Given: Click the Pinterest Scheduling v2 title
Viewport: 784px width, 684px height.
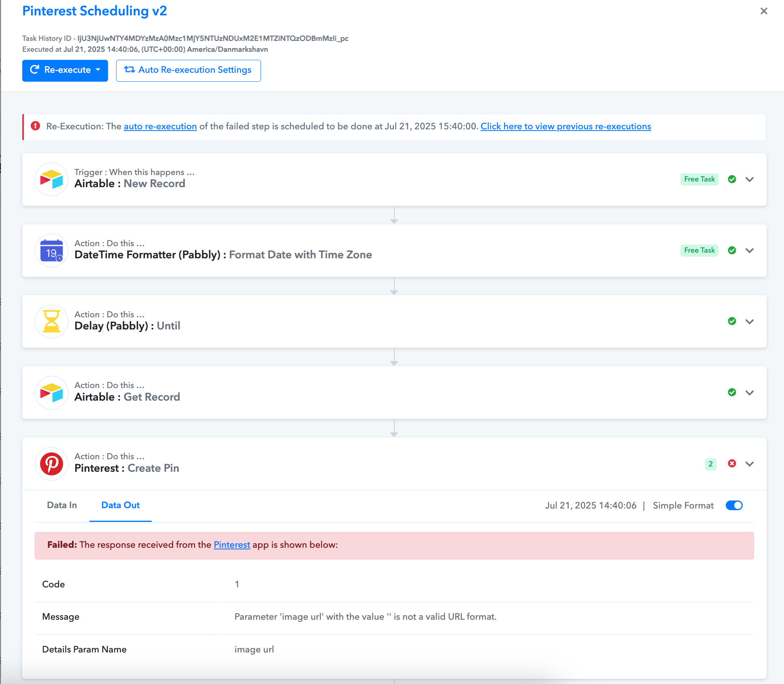Looking at the screenshot, I should click(x=95, y=11).
